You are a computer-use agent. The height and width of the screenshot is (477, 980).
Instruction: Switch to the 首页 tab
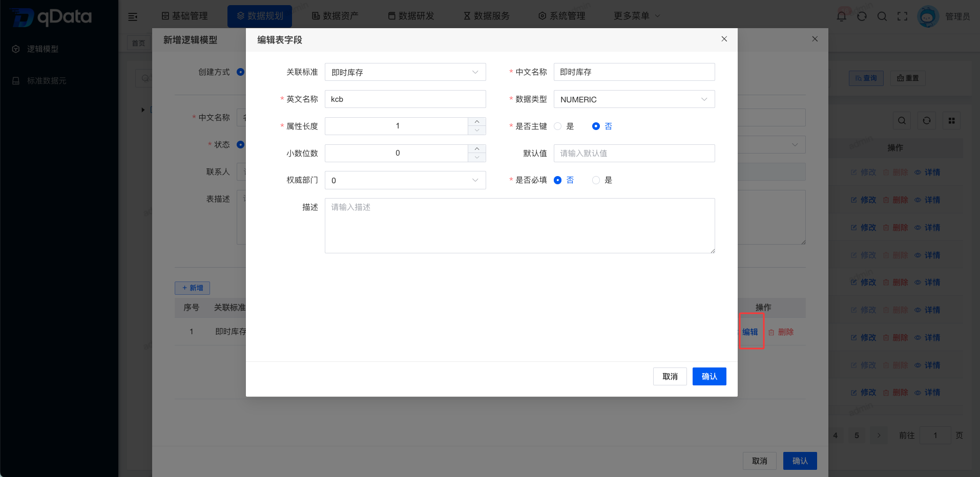(x=138, y=44)
